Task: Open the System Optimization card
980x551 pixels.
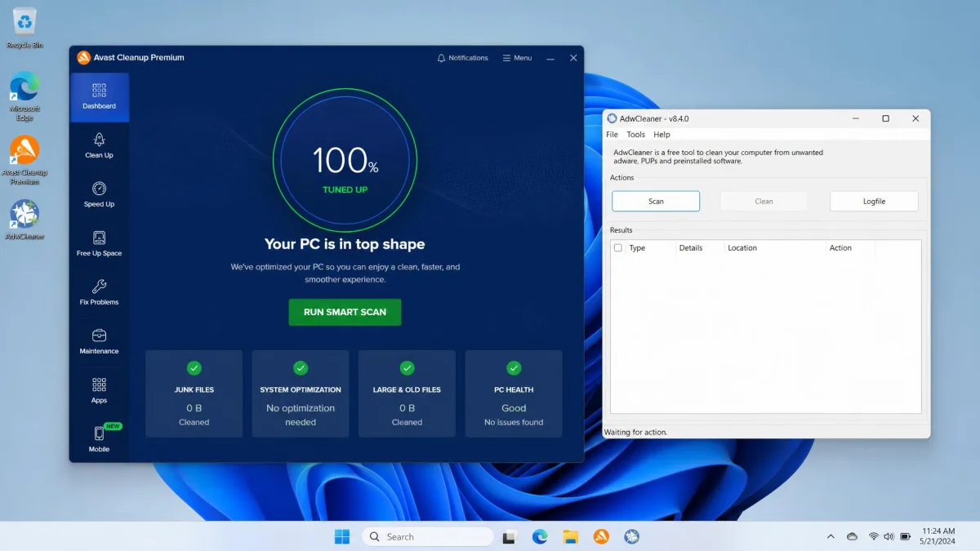Action: click(301, 393)
